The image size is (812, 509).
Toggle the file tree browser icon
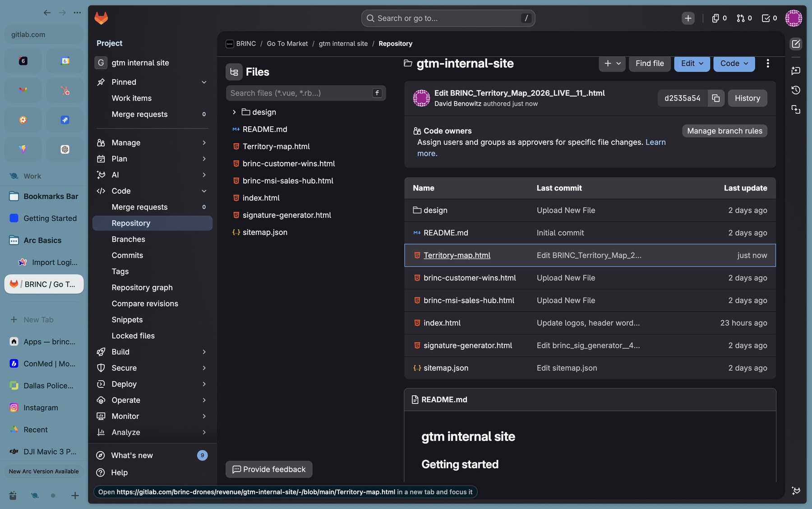point(234,72)
